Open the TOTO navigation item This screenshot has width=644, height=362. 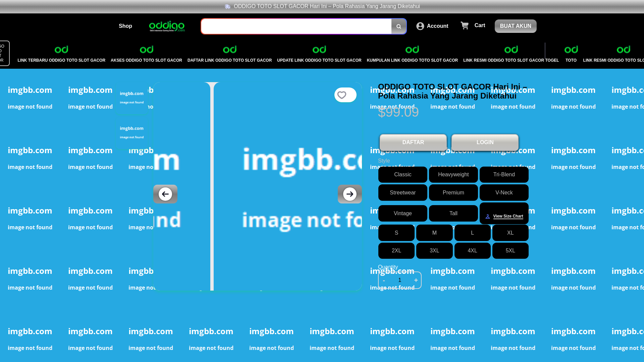point(571,60)
